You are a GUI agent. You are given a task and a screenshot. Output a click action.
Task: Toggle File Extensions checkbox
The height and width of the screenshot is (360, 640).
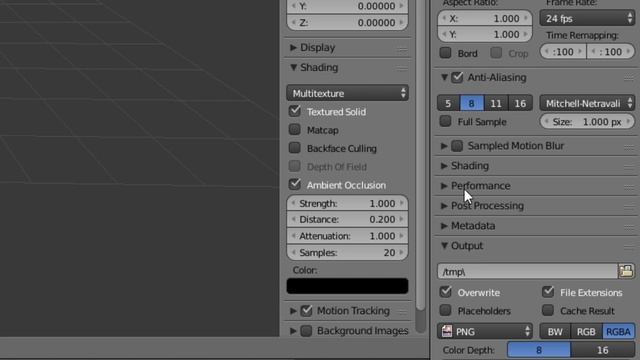548,292
